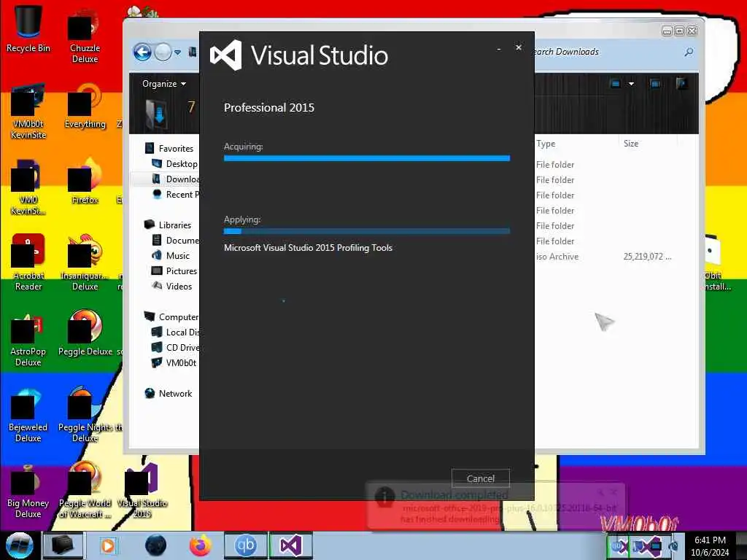
Task: Close the Visual Studio installer dialog
Action: (x=519, y=47)
